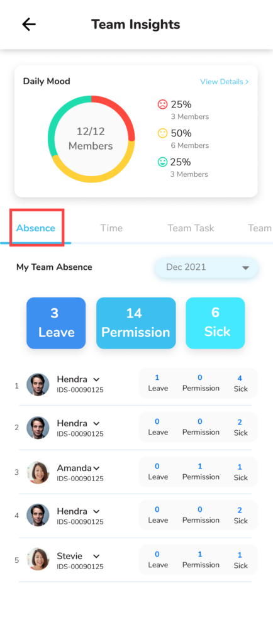Open View Details link for Daily Mood
This screenshot has height=644, width=273.
click(x=225, y=81)
